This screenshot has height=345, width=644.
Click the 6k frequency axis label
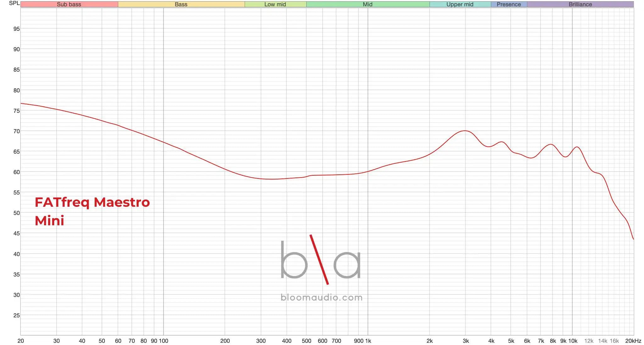(x=527, y=341)
